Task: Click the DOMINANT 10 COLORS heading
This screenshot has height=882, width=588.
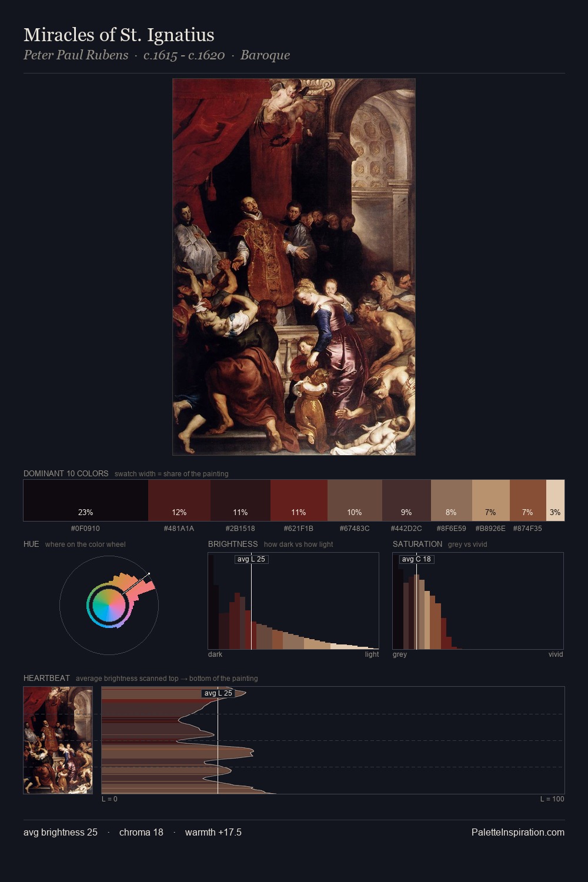Action: (x=66, y=473)
